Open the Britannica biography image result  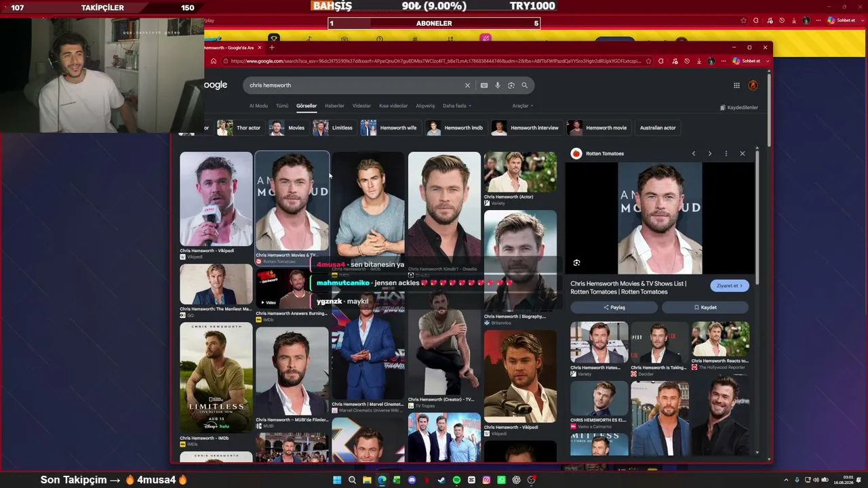(520, 261)
